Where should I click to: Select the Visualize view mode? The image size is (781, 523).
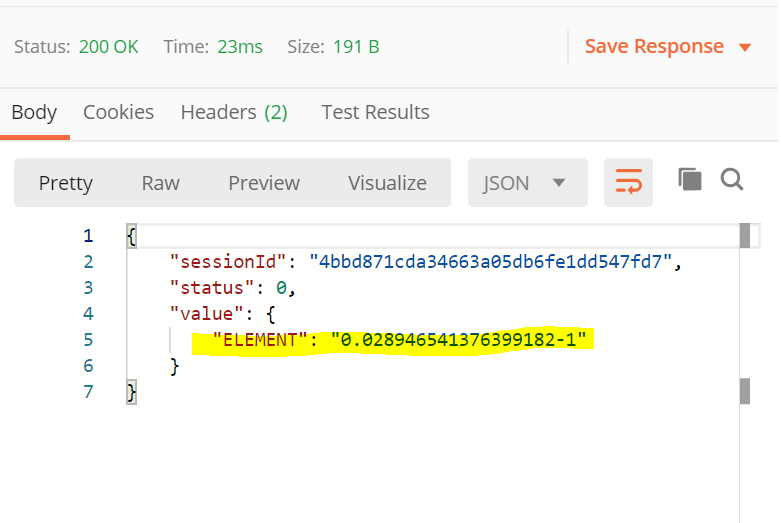pos(387,183)
